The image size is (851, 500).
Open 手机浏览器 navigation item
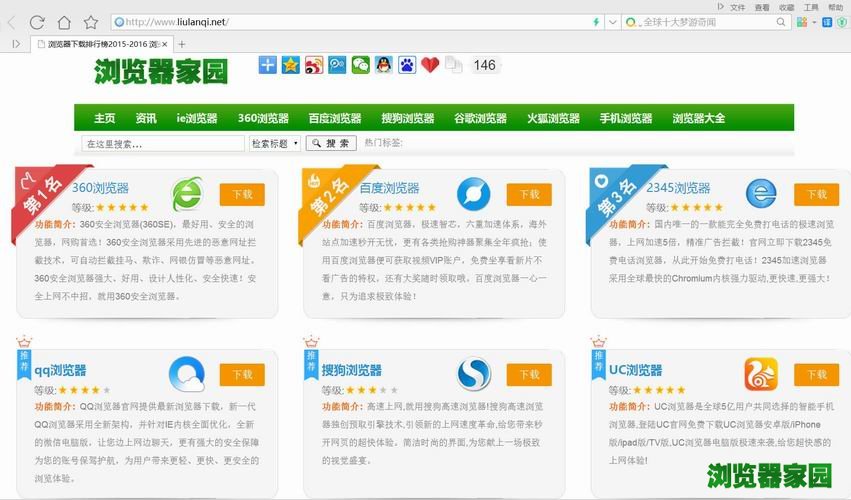point(626,118)
